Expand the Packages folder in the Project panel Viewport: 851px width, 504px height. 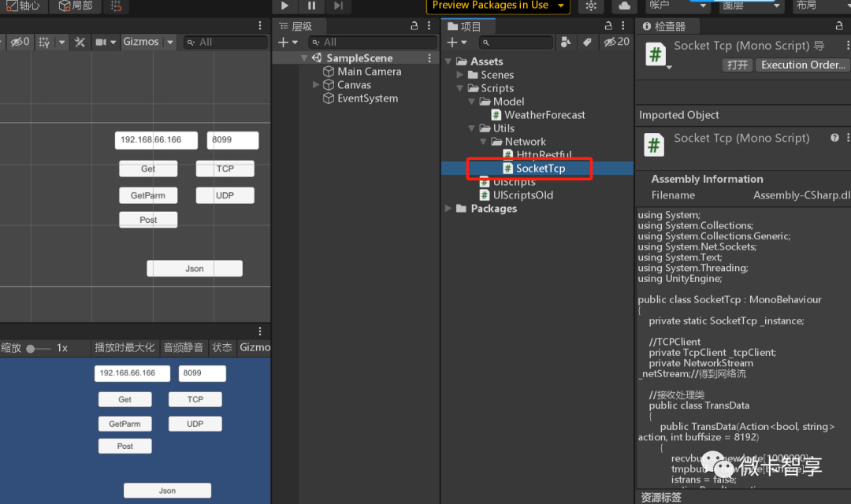(x=448, y=208)
